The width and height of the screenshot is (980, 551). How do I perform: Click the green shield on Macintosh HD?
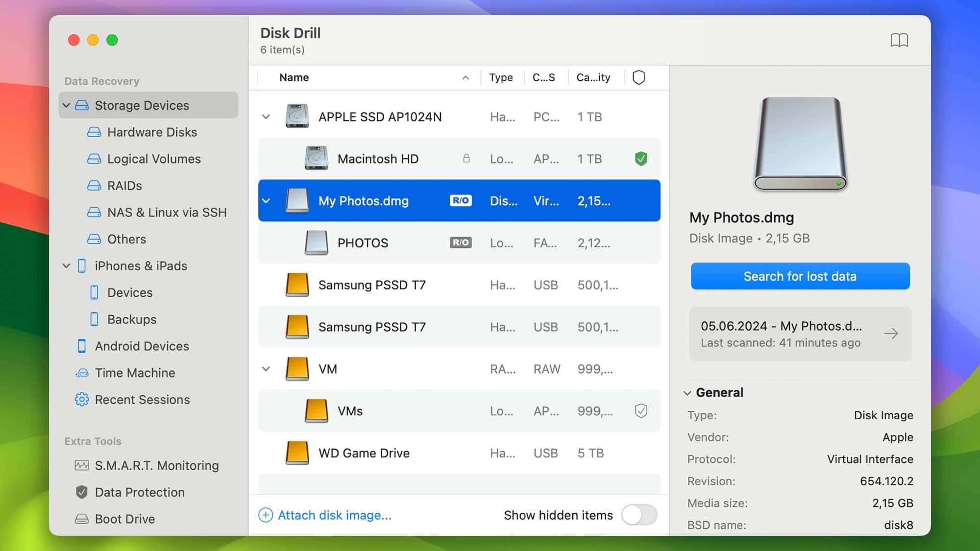(641, 159)
